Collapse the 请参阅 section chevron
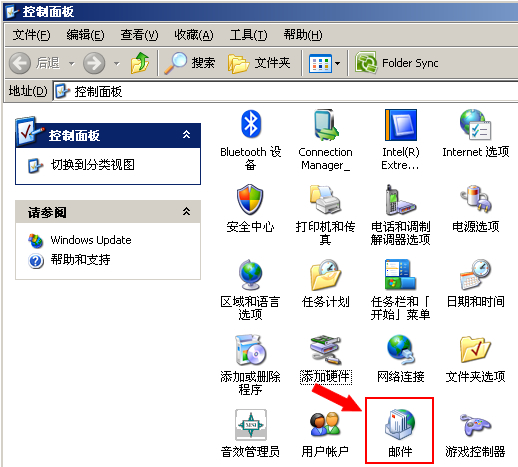Screen dimensions: 518x467 point(186,211)
